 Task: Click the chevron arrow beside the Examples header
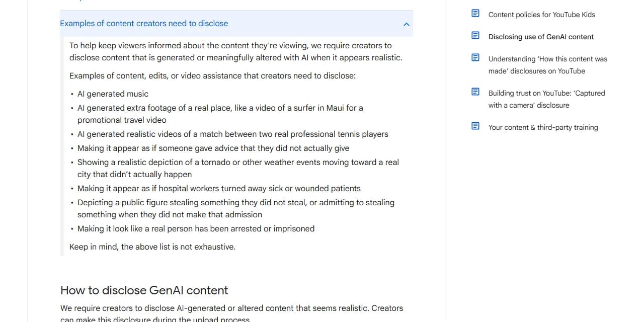click(x=407, y=24)
